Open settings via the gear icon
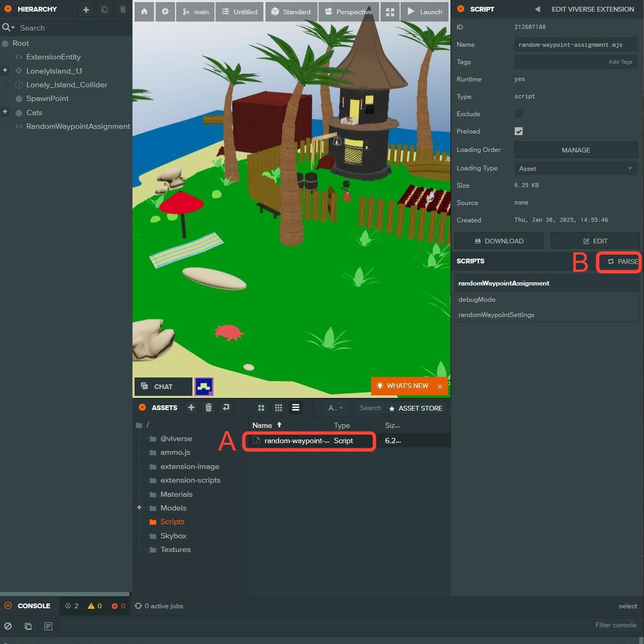Image resolution: width=644 pixels, height=644 pixels. point(165,12)
